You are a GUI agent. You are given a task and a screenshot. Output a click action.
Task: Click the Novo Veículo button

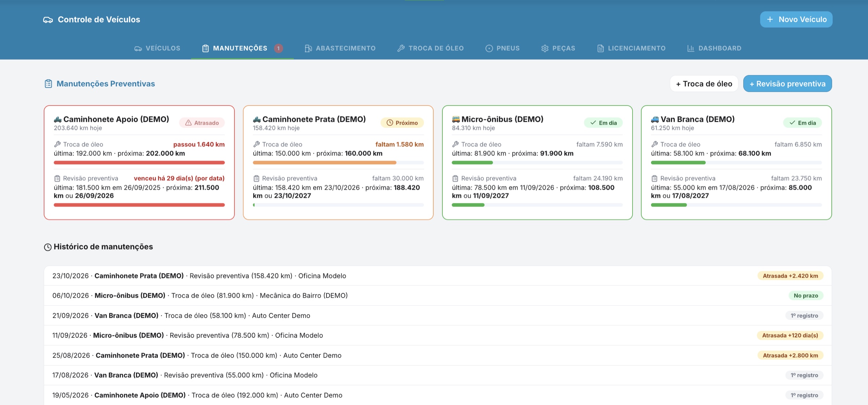tap(796, 20)
